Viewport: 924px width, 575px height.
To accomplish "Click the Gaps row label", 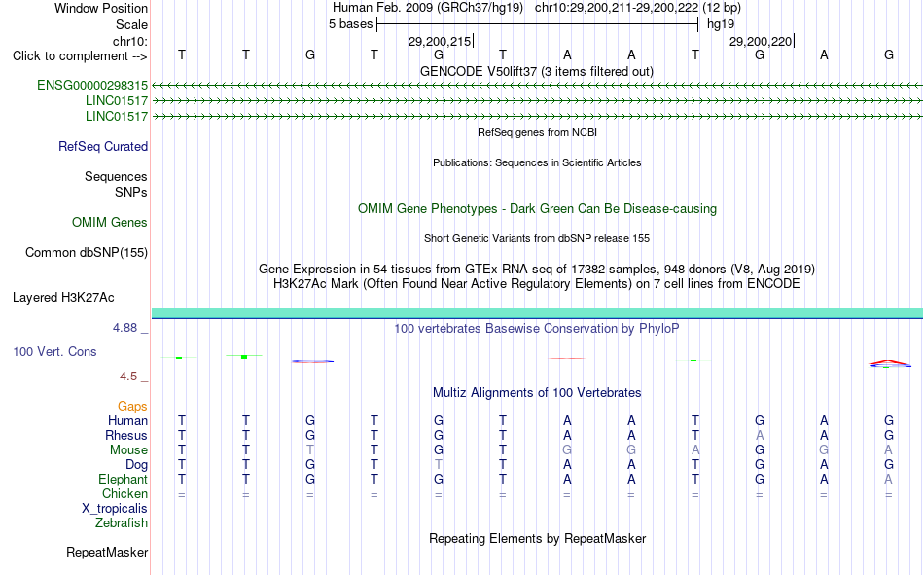I will (132, 407).
